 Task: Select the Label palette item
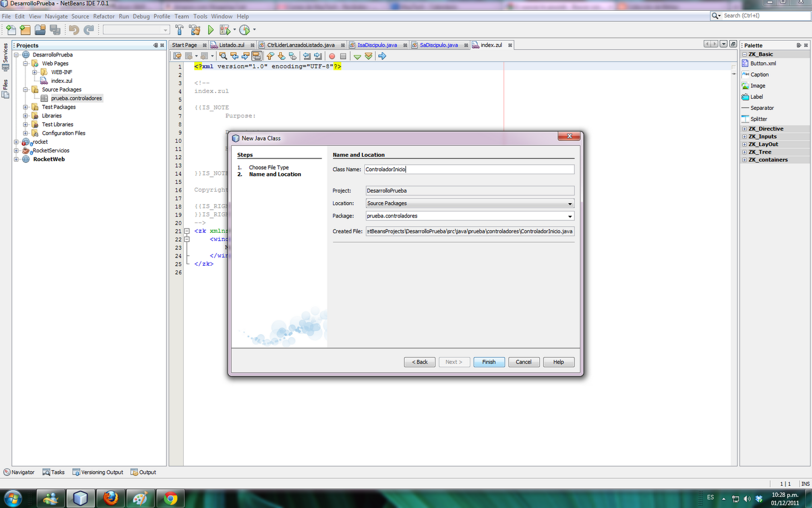click(x=752, y=97)
